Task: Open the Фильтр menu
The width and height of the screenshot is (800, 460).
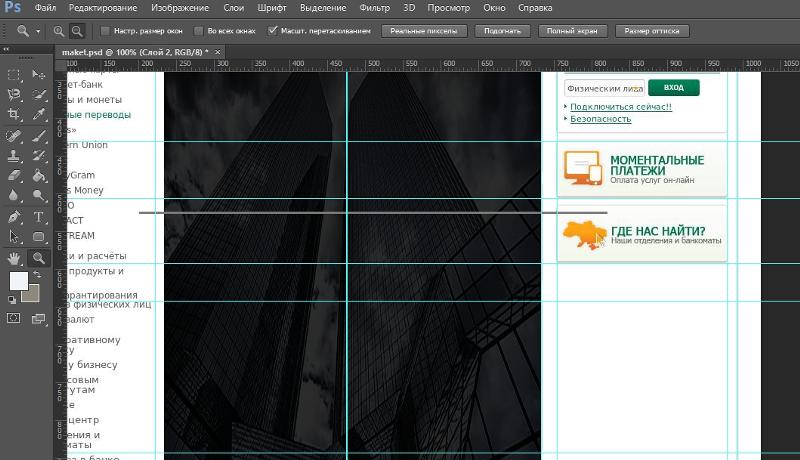Action: pos(374,8)
